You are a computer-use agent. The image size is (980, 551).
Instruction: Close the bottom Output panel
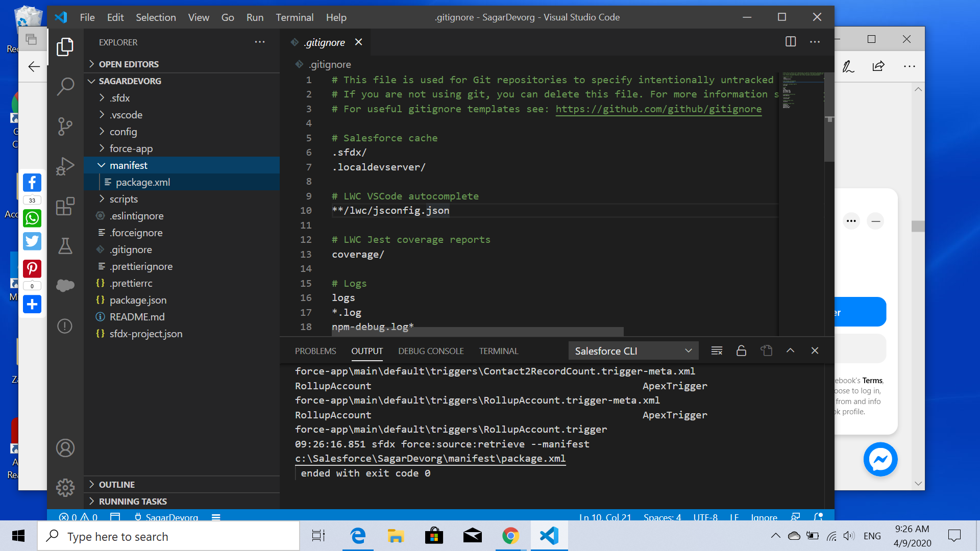(x=815, y=350)
